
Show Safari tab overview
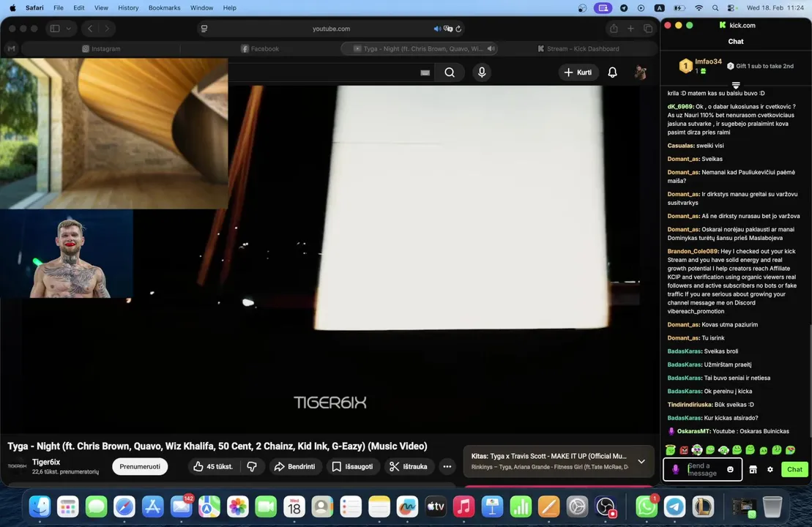point(648,29)
